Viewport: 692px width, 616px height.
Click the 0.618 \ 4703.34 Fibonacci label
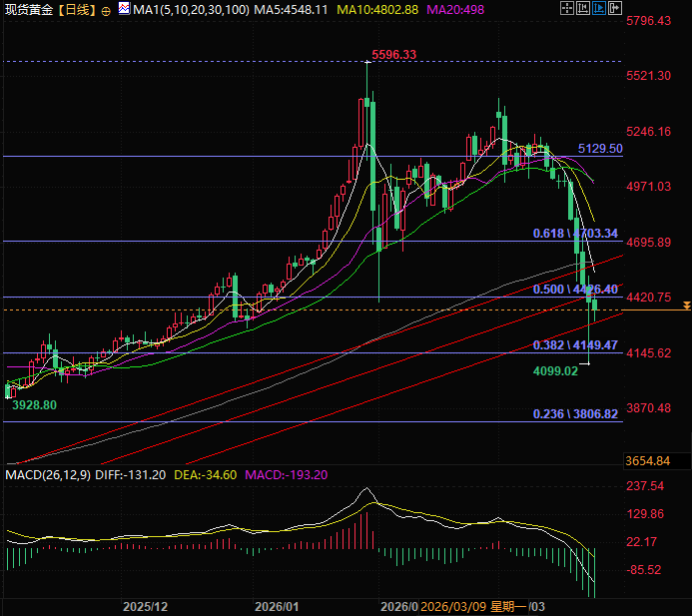click(575, 234)
